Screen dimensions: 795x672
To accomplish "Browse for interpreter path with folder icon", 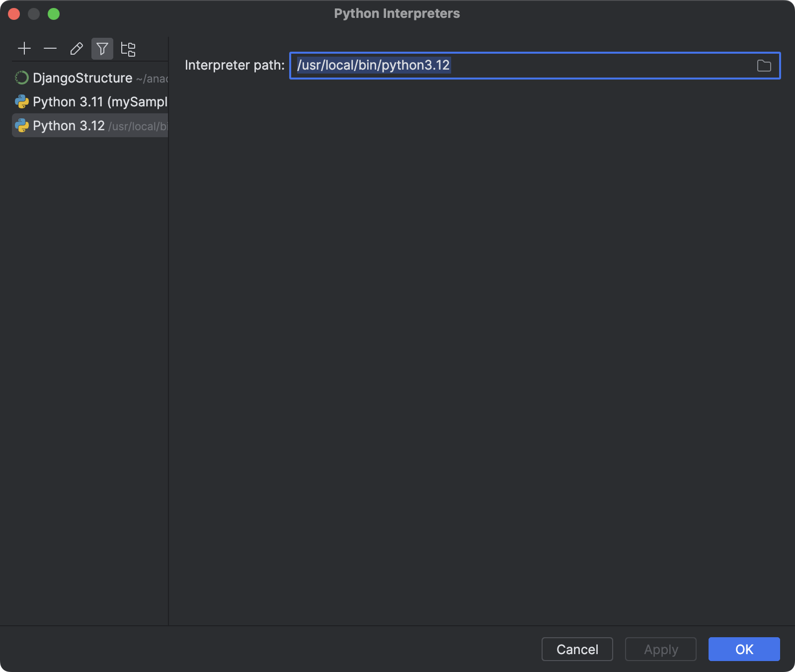I will (763, 65).
